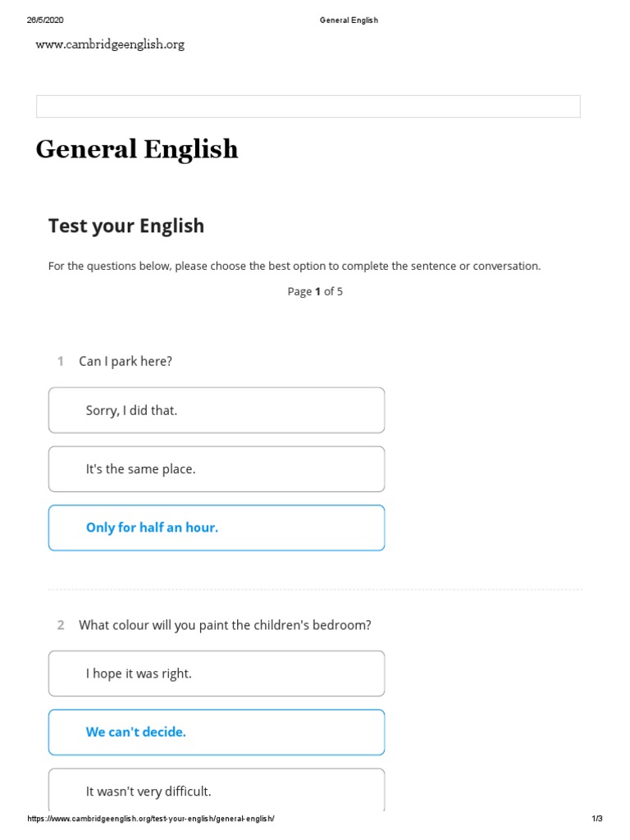
Task: Choose the "We can't decide." answer
Action: (x=216, y=732)
